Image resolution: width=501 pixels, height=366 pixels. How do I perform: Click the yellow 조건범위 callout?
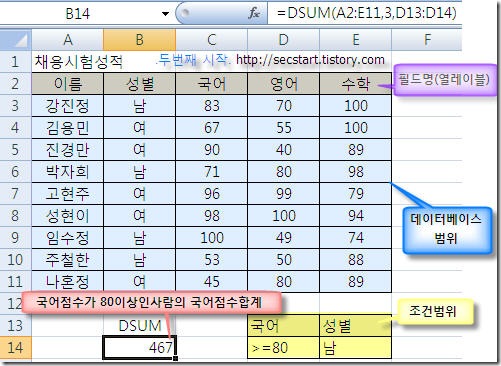click(x=432, y=311)
